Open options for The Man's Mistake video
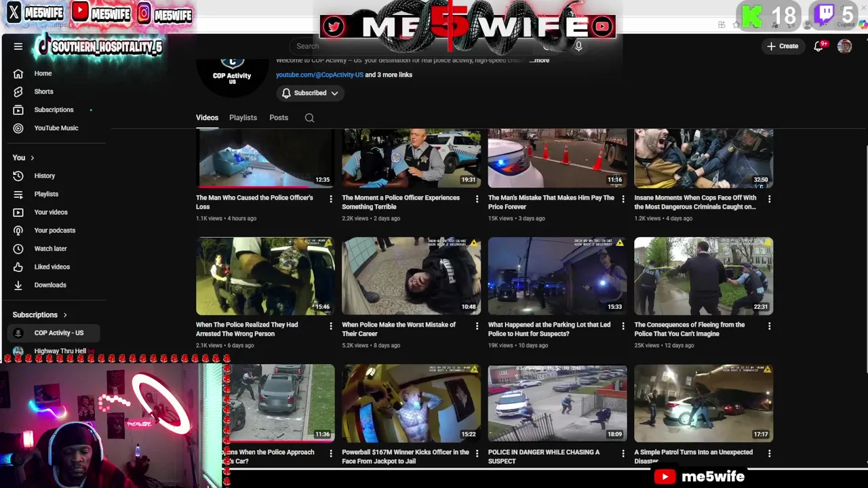868x488 pixels. tap(623, 199)
